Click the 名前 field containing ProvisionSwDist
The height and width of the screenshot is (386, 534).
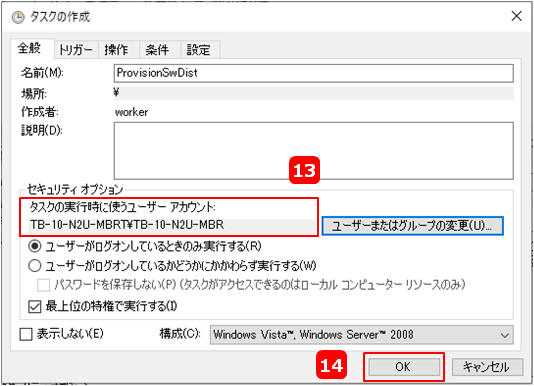[x=313, y=73]
